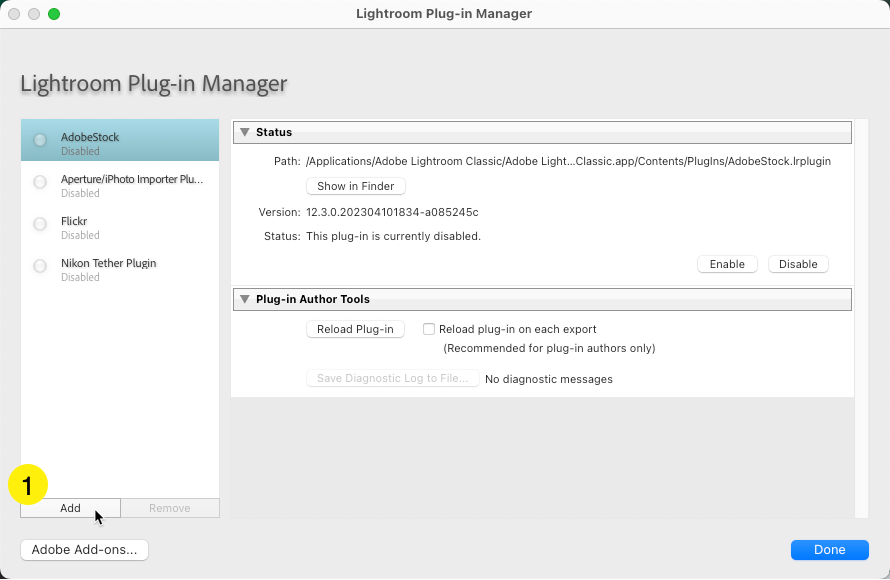
Task: Click the plug-in path text
Action: point(568,161)
